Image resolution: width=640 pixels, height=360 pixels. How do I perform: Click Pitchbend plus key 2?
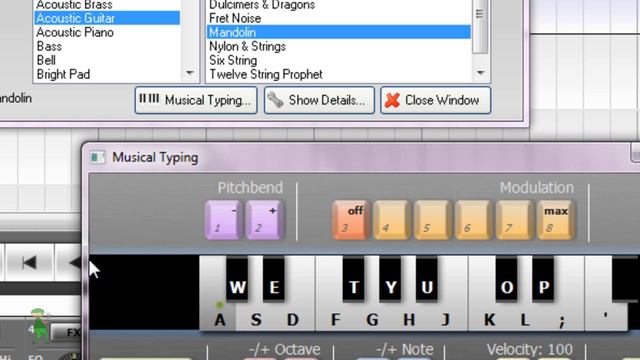(x=264, y=220)
